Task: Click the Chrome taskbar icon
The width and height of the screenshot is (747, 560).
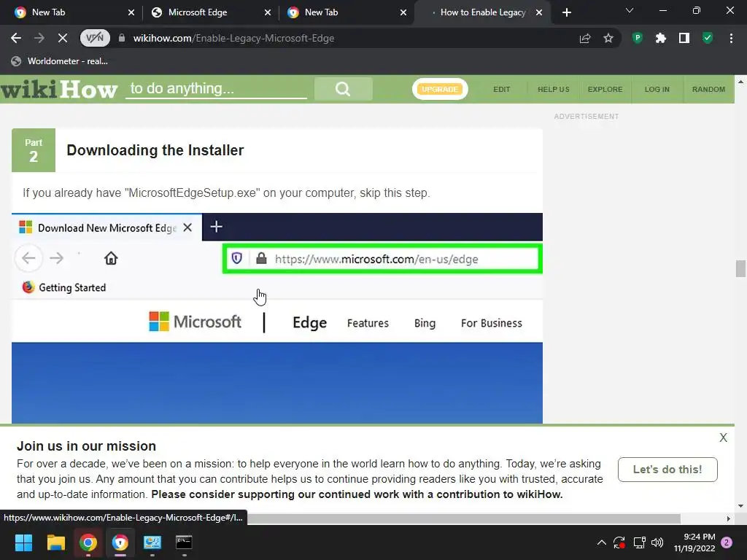Action: 88,542
